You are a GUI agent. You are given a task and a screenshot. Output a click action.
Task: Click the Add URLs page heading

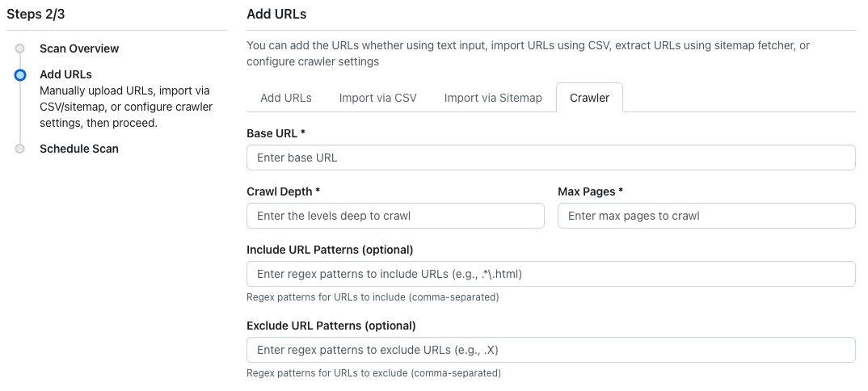276,14
